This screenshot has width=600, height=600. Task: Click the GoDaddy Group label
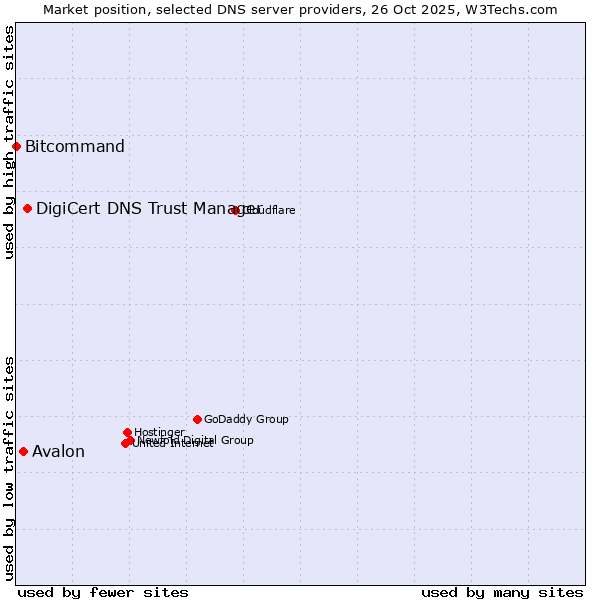click(246, 420)
